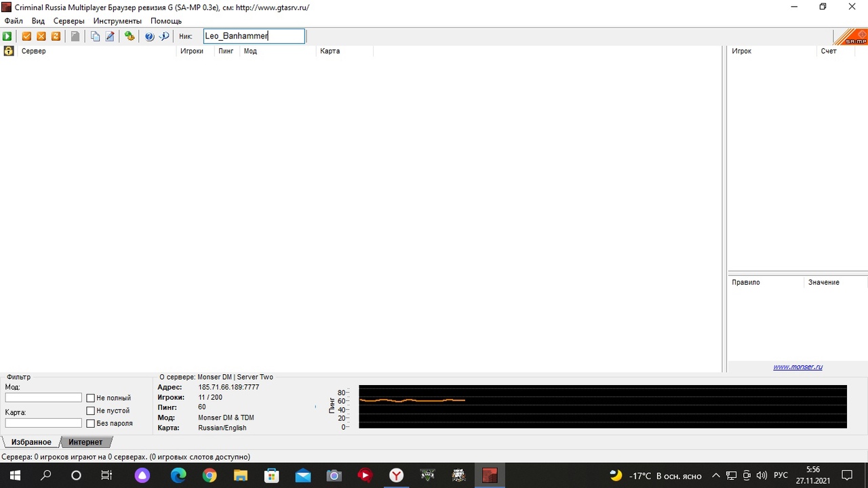Click the Monser DM & TDM mod value

pos(226,418)
